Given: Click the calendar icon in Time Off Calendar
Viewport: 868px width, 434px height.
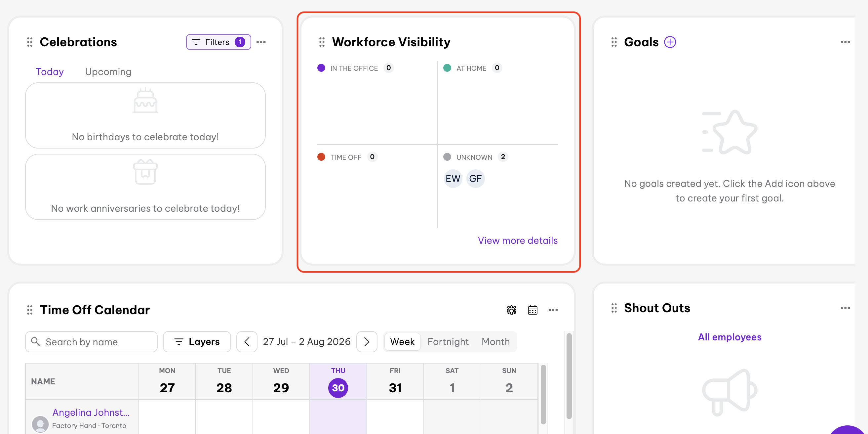Looking at the screenshot, I should (x=533, y=310).
